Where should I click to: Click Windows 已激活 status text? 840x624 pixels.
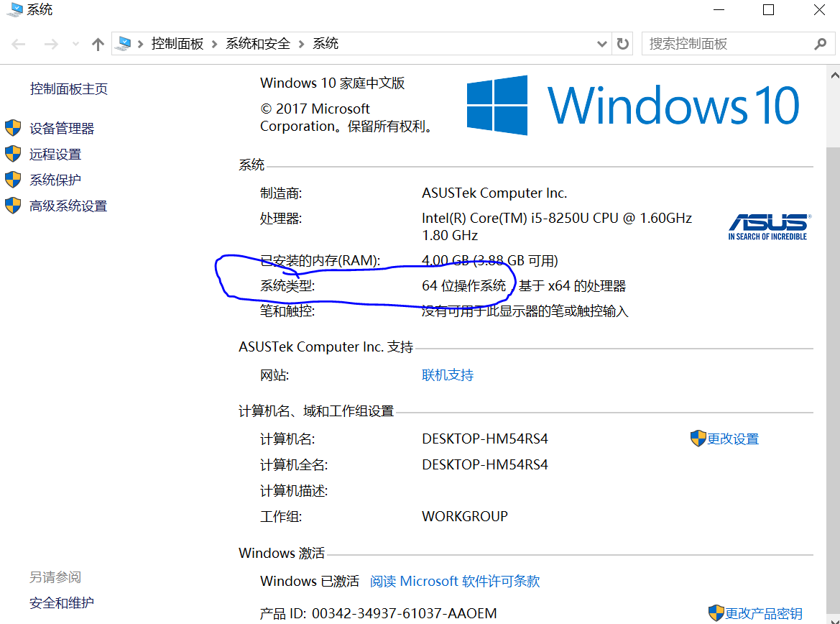click(x=310, y=581)
